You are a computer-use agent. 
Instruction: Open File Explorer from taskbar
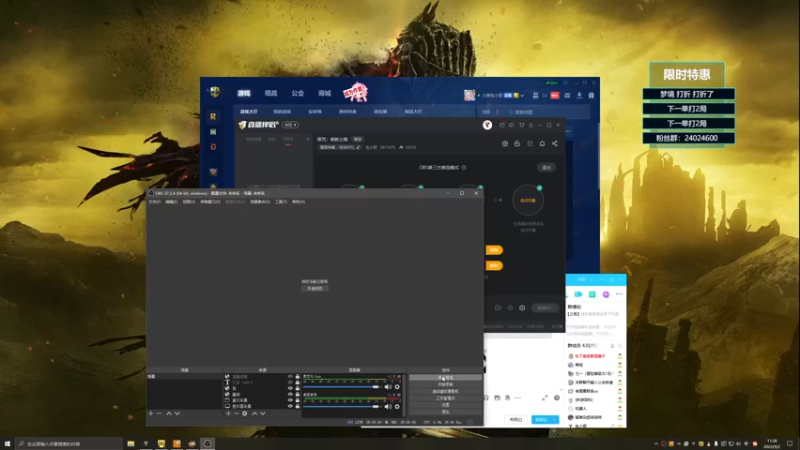(x=131, y=444)
